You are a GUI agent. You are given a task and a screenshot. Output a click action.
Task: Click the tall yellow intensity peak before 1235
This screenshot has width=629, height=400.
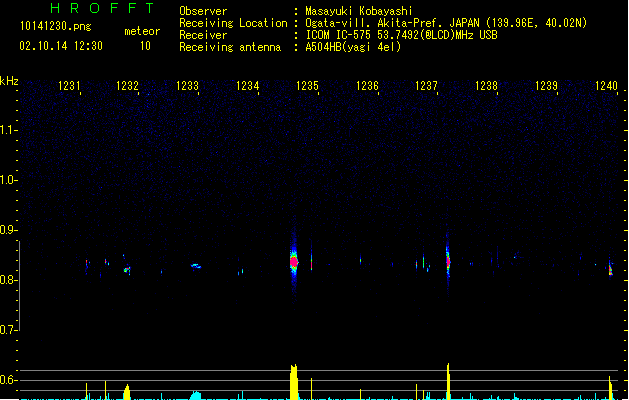coord(294,382)
